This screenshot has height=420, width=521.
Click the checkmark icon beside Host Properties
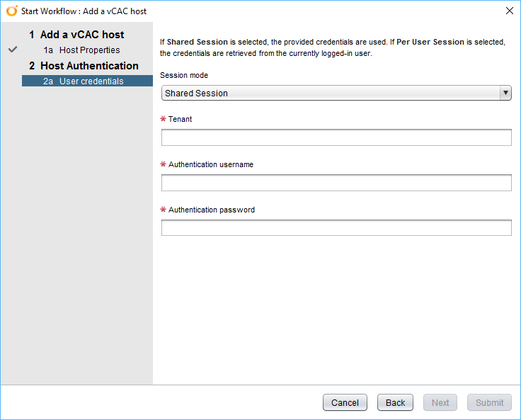(13, 50)
